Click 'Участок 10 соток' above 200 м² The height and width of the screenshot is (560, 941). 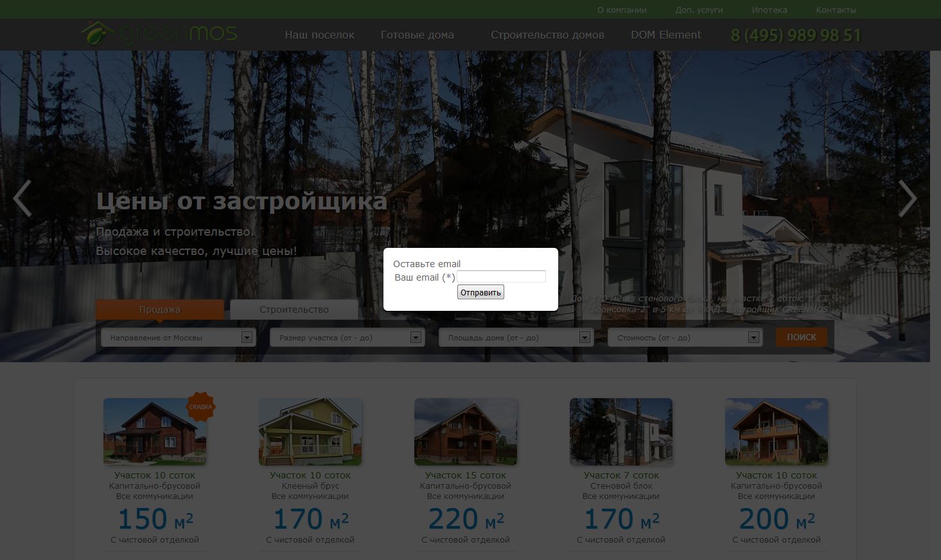click(x=777, y=475)
